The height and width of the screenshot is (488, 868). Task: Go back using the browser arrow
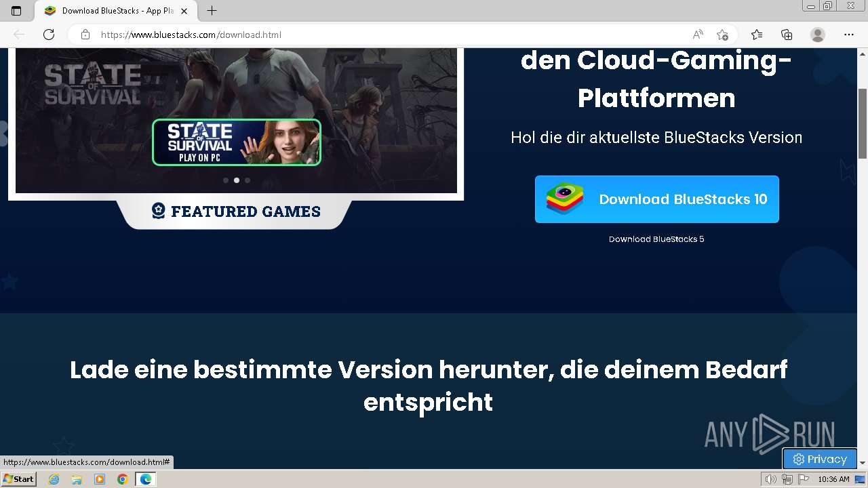click(19, 35)
